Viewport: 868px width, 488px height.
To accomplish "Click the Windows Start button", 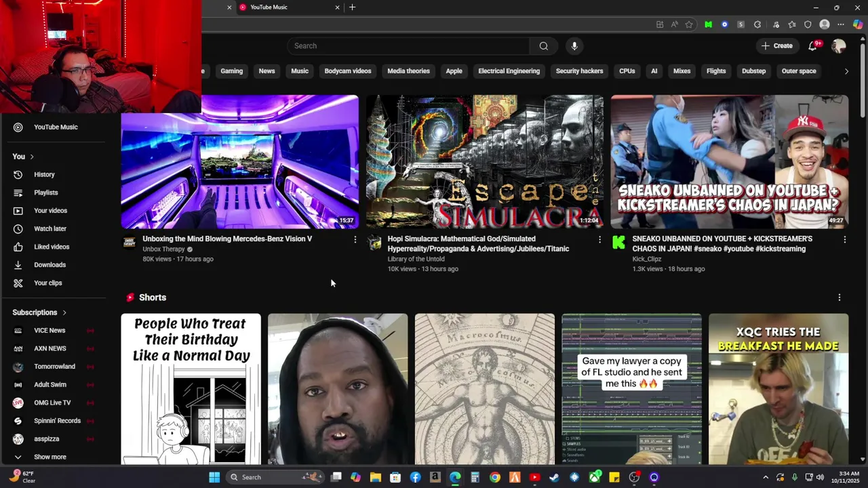I will coord(214,477).
